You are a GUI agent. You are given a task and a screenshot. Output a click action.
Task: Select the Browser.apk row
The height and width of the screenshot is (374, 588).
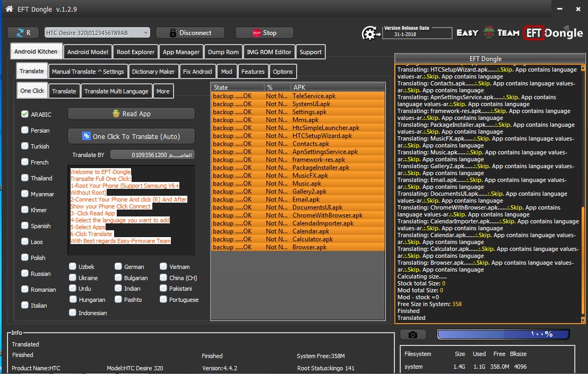[x=298, y=247]
